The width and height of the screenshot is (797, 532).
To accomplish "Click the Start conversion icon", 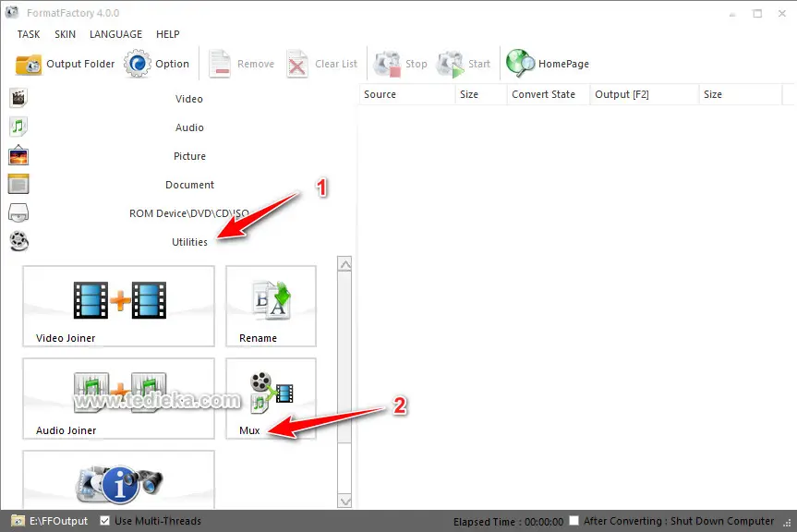I will click(x=451, y=64).
